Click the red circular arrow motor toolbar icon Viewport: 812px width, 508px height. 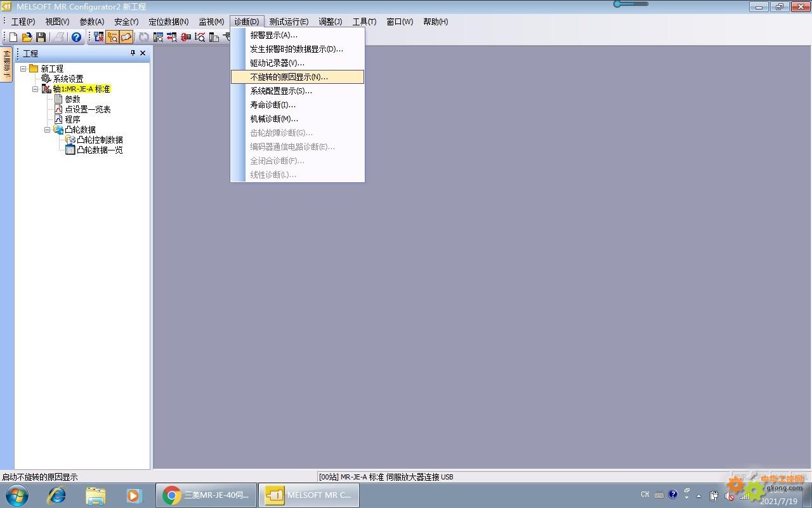coord(186,37)
